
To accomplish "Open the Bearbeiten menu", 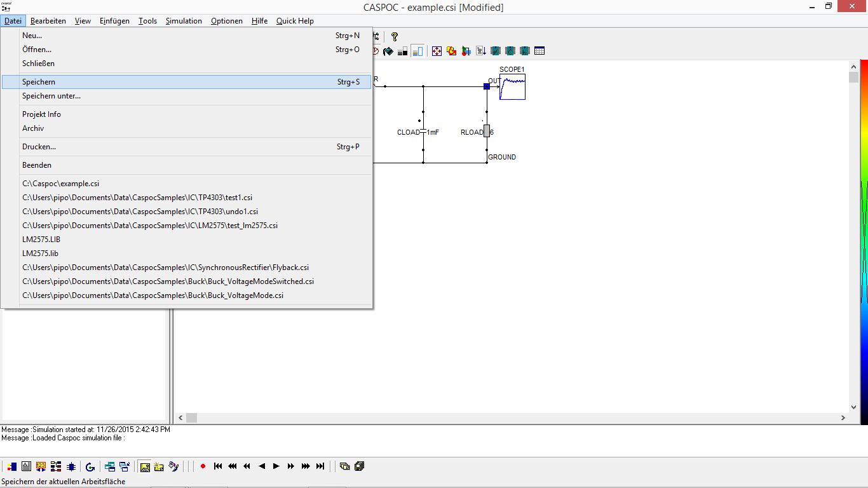I will coord(48,21).
